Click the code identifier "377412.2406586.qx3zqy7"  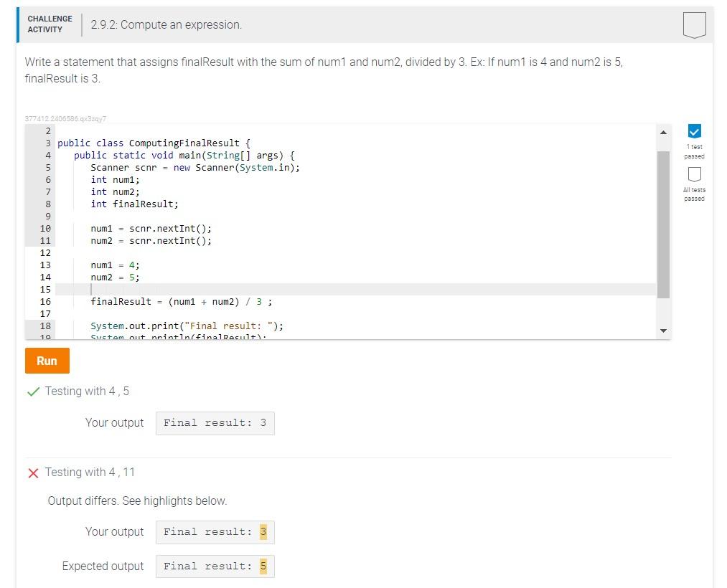[65, 118]
